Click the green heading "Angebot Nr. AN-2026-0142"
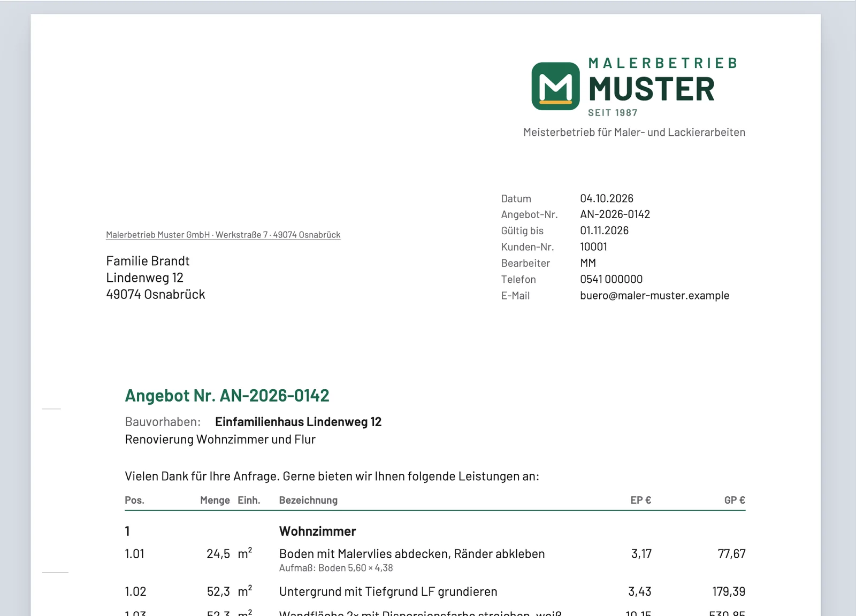This screenshot has height=616, width=856. click(x=227, y=396)
